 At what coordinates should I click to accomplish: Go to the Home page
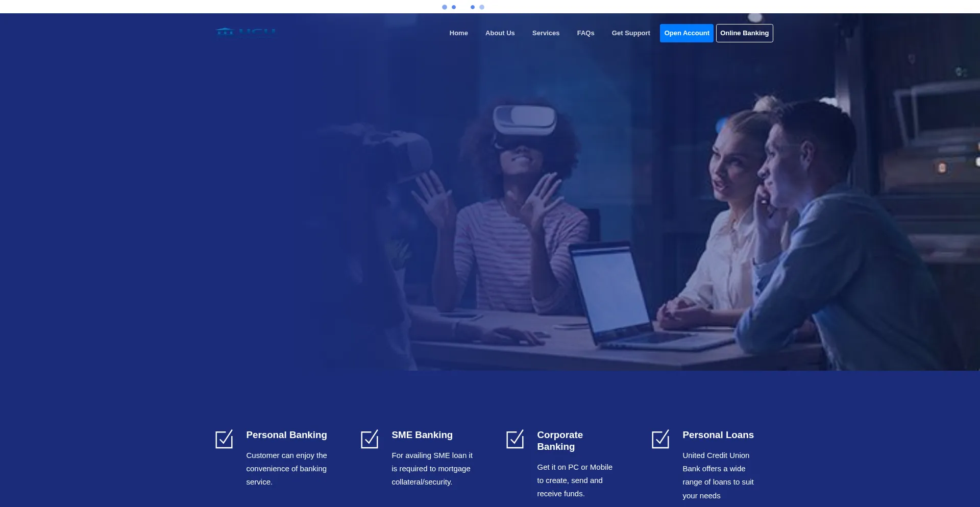[458, 33]
